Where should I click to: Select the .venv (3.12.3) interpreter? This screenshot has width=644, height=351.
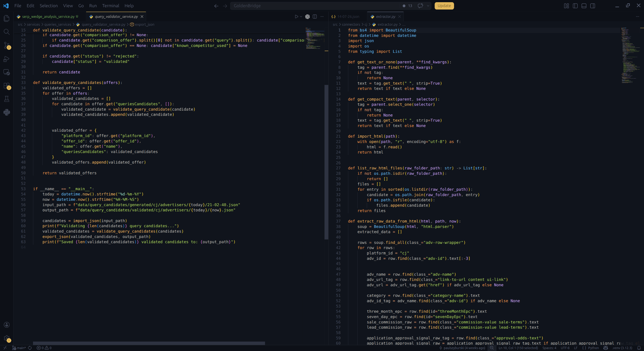622,348
